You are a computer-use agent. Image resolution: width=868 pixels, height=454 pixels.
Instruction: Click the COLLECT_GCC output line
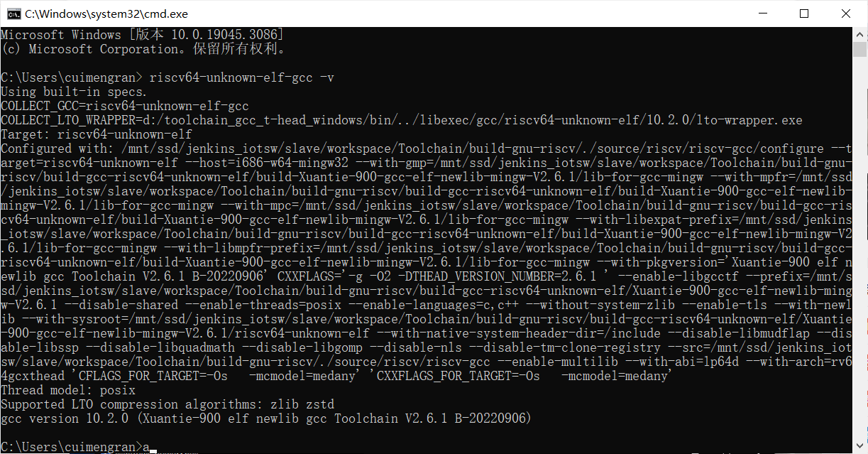click(125, 106)
